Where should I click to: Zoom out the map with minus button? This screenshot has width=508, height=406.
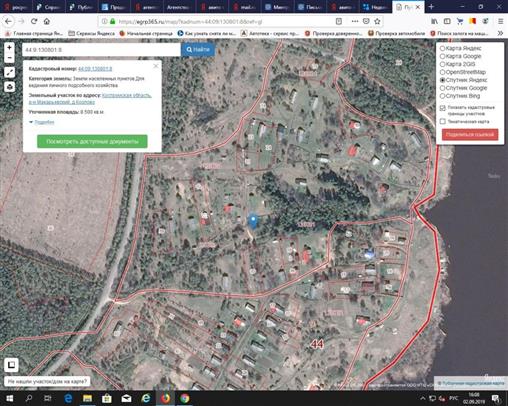9,58
